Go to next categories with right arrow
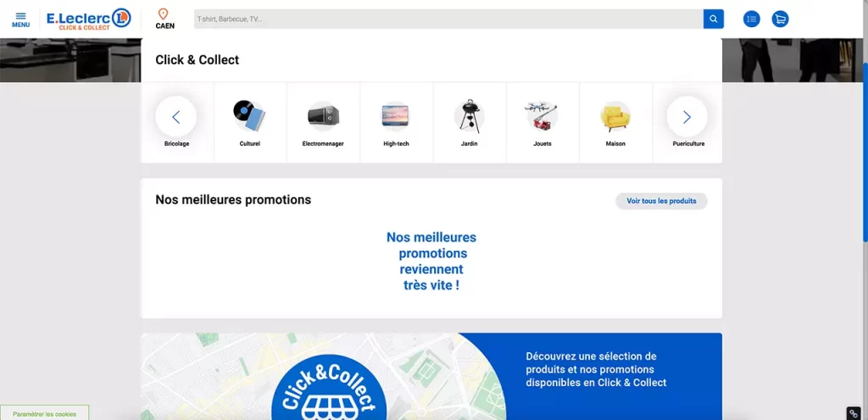This screenshot has height=420, width=868. (687, 117)
